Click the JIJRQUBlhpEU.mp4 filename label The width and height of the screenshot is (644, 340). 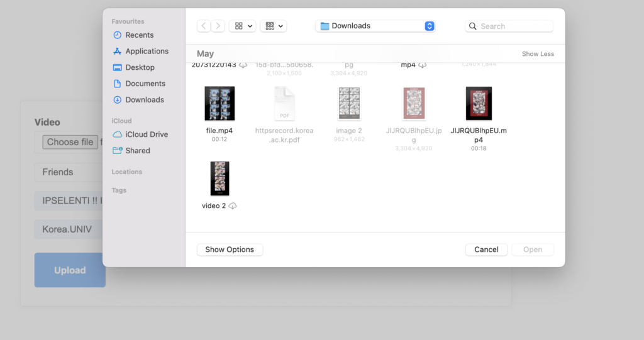(x=479, y=135)
